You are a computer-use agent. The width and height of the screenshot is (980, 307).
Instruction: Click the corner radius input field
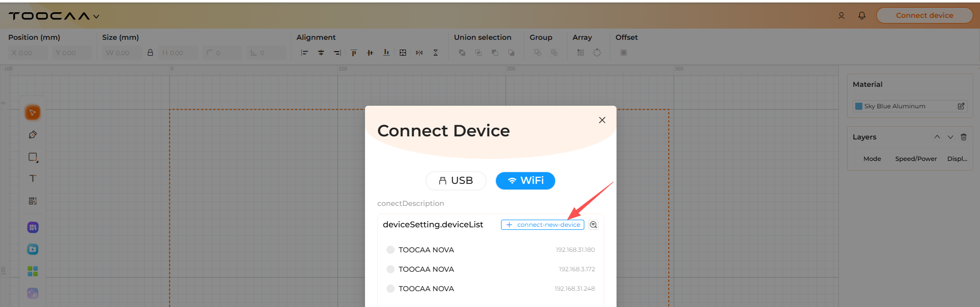click(222, 53)
